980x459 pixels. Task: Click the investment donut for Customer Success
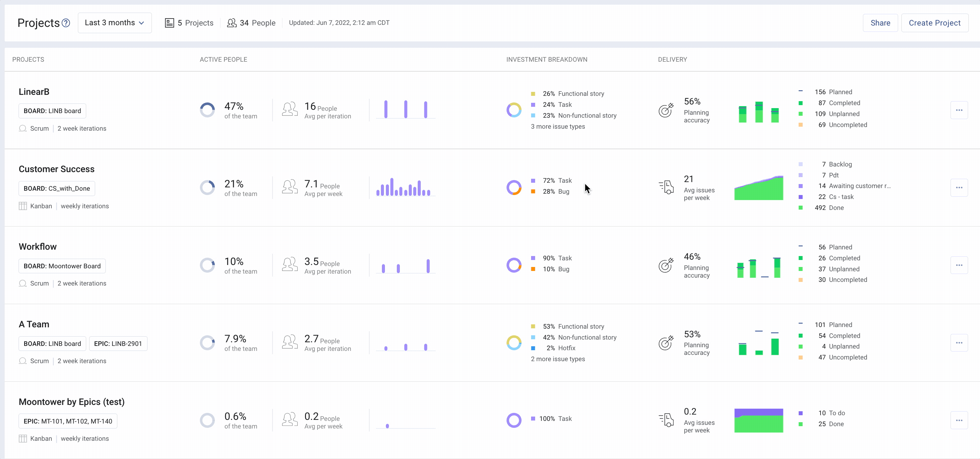tap(514, 188)
